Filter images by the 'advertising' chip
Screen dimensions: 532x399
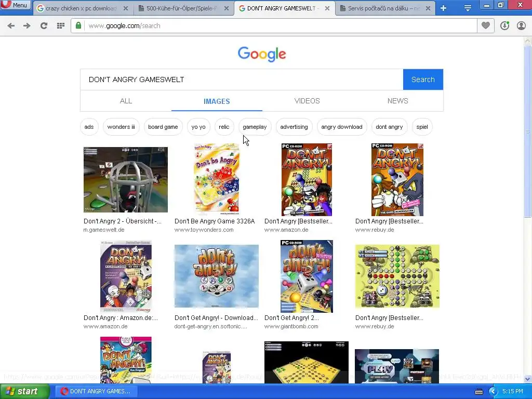click(294, 127)
